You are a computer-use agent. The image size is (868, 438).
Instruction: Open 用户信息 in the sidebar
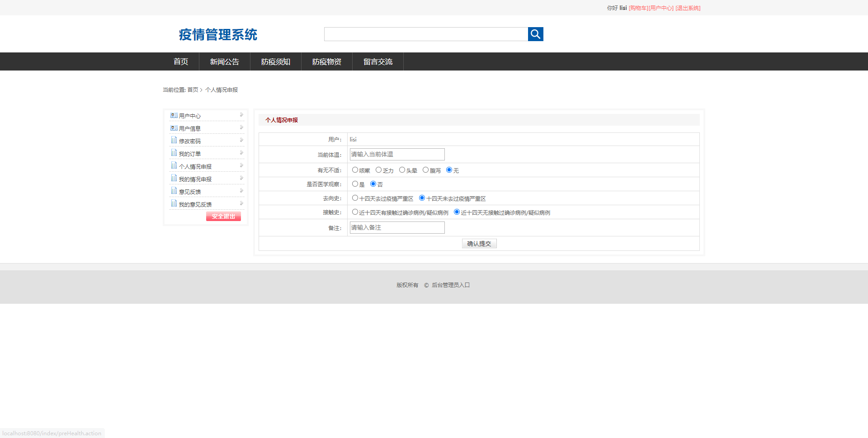pyautogui.click(x=190, y=129)
